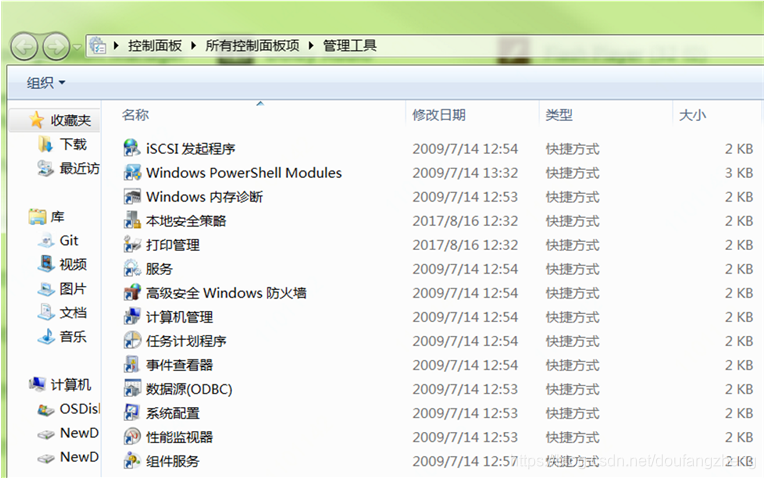Select the 服务 gears icon
This screenshot has height=479, width=765.
(132, 268)
